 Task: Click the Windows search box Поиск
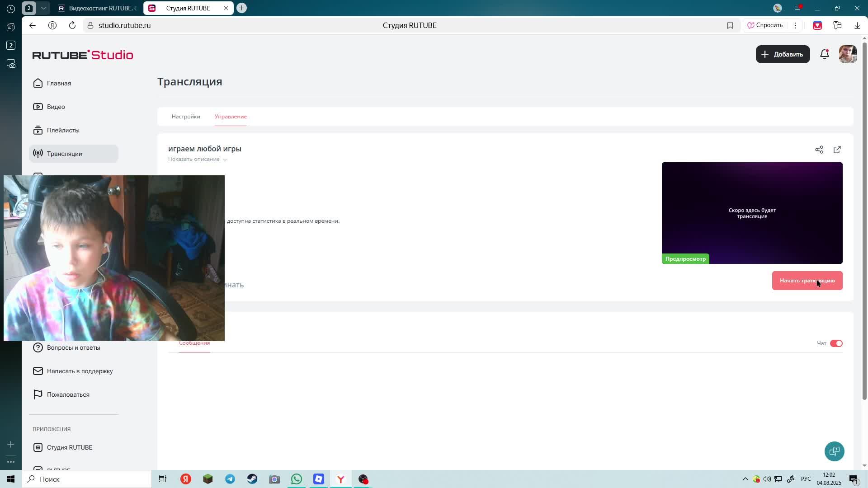[x=87, y=479]
